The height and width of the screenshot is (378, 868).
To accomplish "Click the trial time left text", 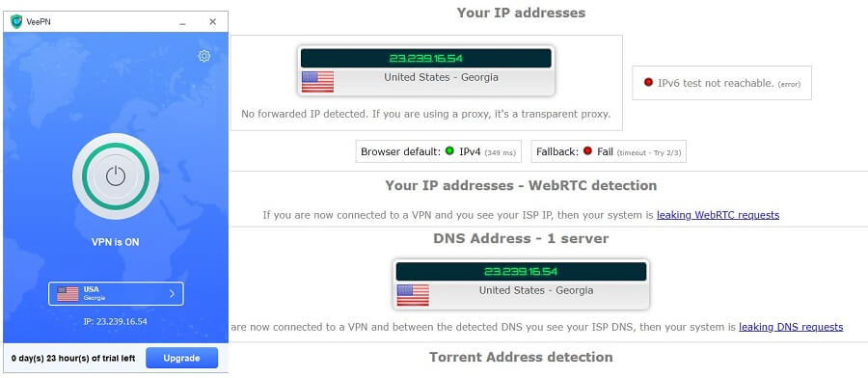I will [x=73, y=358].
